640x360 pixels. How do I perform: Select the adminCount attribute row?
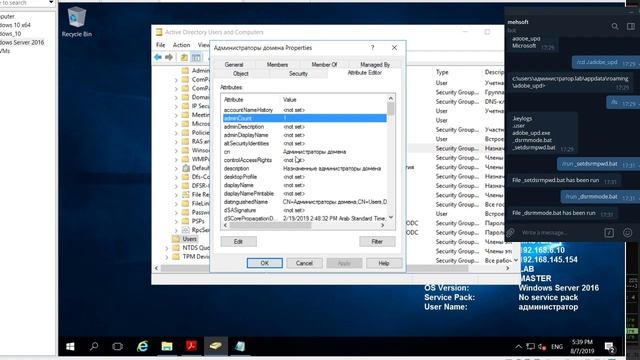(x=304, y=118)
